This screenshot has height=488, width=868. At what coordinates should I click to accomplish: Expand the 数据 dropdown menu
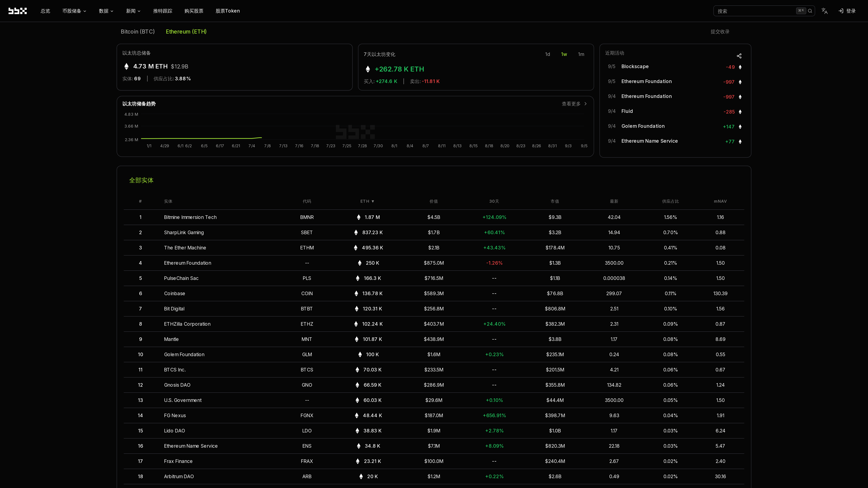click(x=106, y=11)
